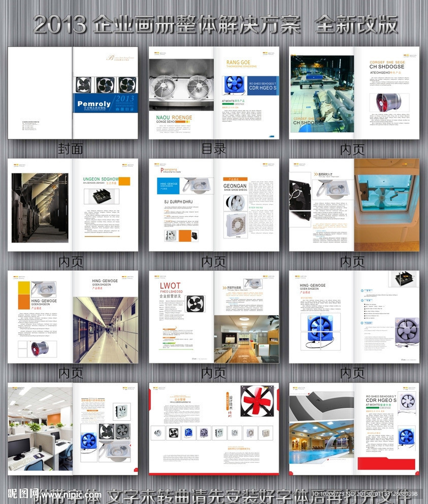428x504 pixels.
Task: Open the factory interior photo
Action: (x=322, y=93)
